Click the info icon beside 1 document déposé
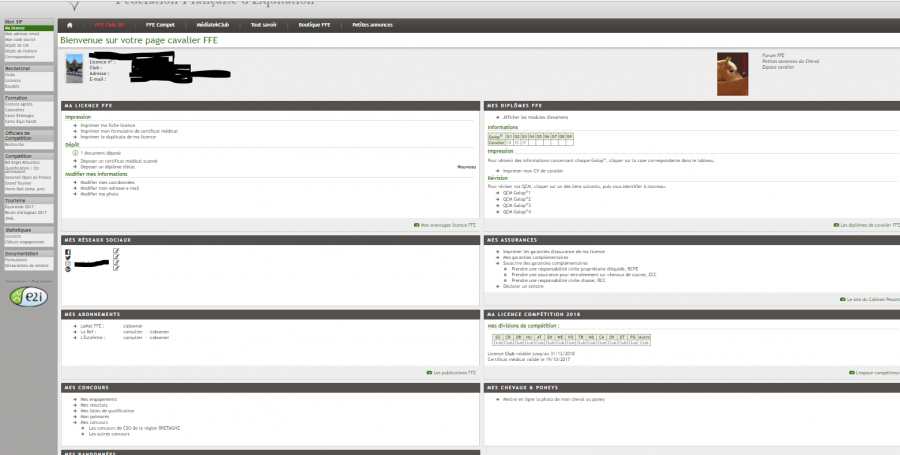This screenshot has width=900, height=455. (75, 153)
